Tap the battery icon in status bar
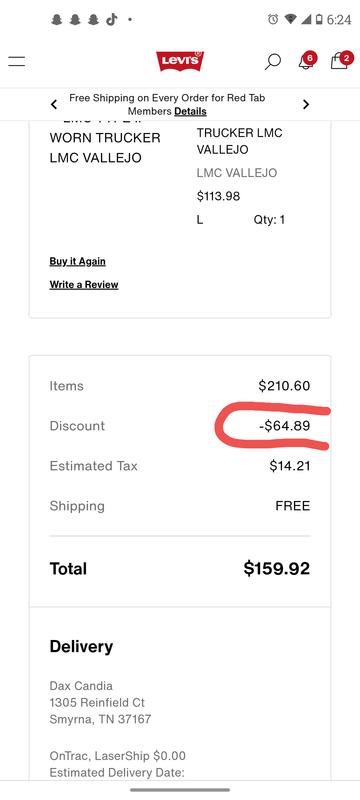 [x=319, y=19]
